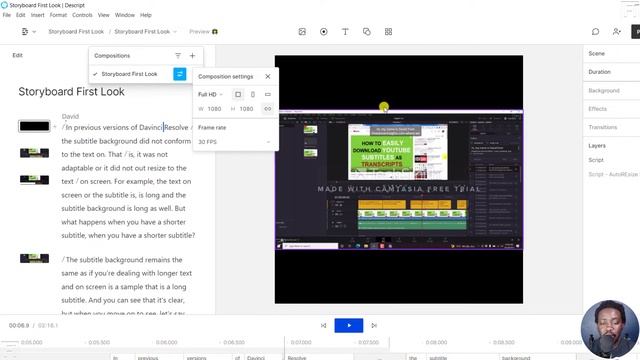Open the comments icon
Viewport: 640px width, 360px height.
coord(596,32)
